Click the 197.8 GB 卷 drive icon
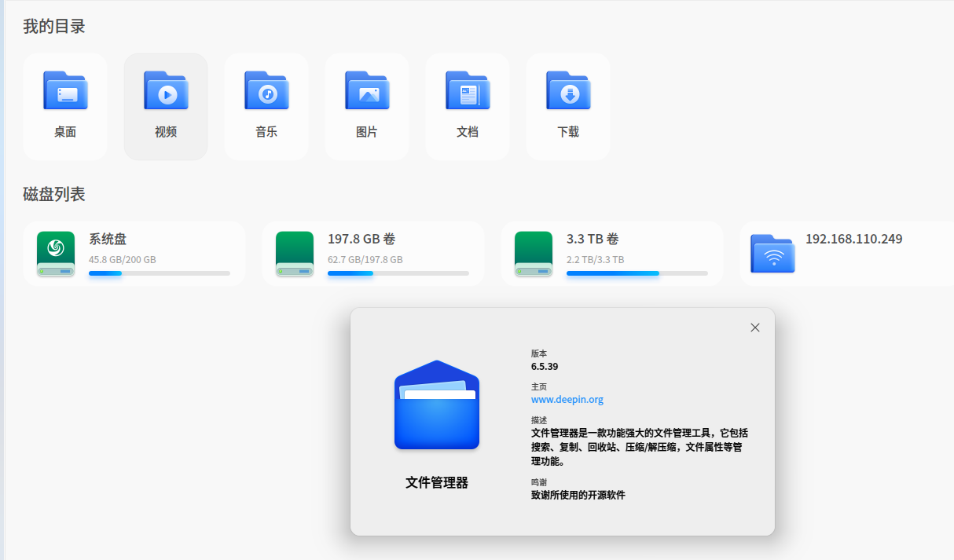Viewport: 954px width, 560px height. pyautogui.click(x=295, y=254)
